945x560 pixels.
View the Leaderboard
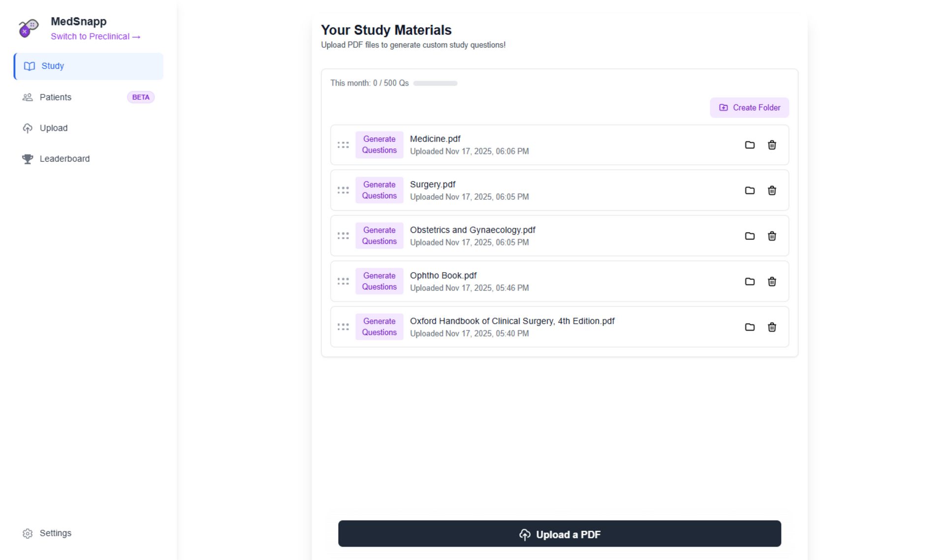point(64,159)
